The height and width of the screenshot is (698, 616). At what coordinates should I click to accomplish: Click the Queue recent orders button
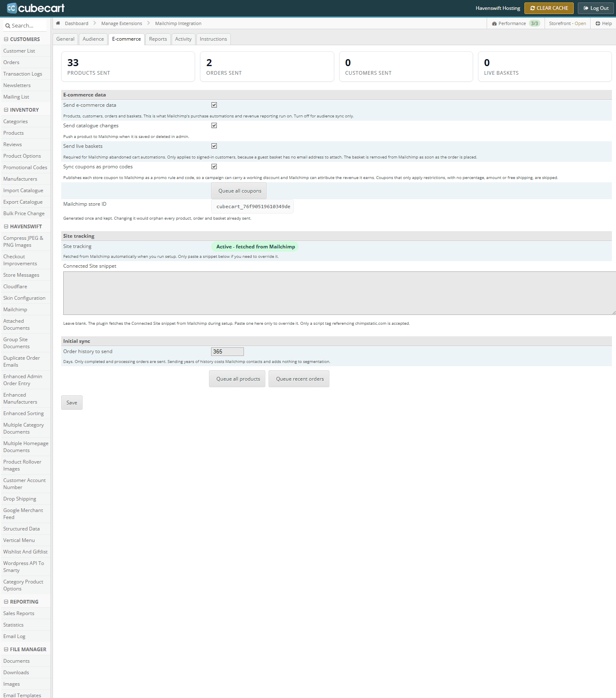(299, 379)
